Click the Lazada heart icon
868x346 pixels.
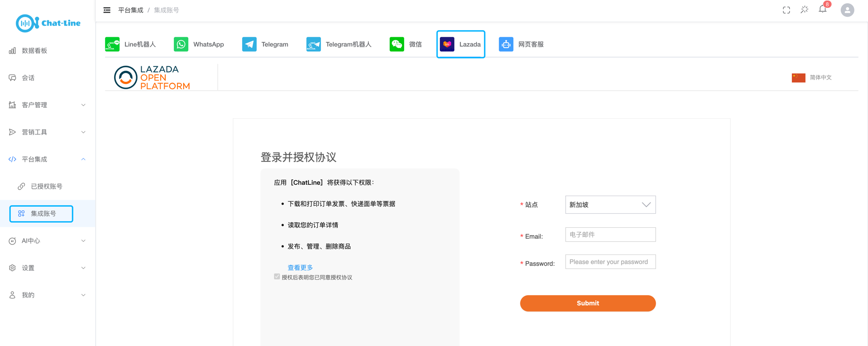point(447,44)
